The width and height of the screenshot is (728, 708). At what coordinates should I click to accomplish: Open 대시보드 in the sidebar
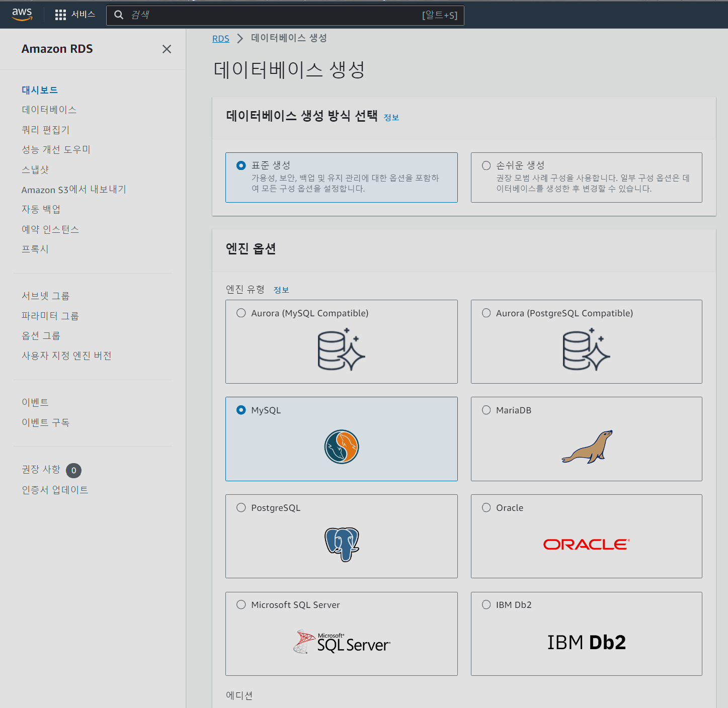40,90
